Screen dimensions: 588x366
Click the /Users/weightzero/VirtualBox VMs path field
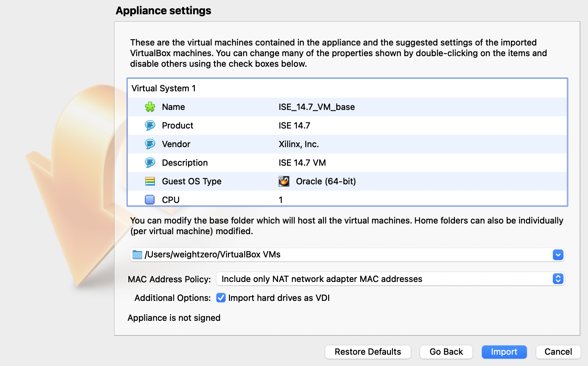pos(347,255)
